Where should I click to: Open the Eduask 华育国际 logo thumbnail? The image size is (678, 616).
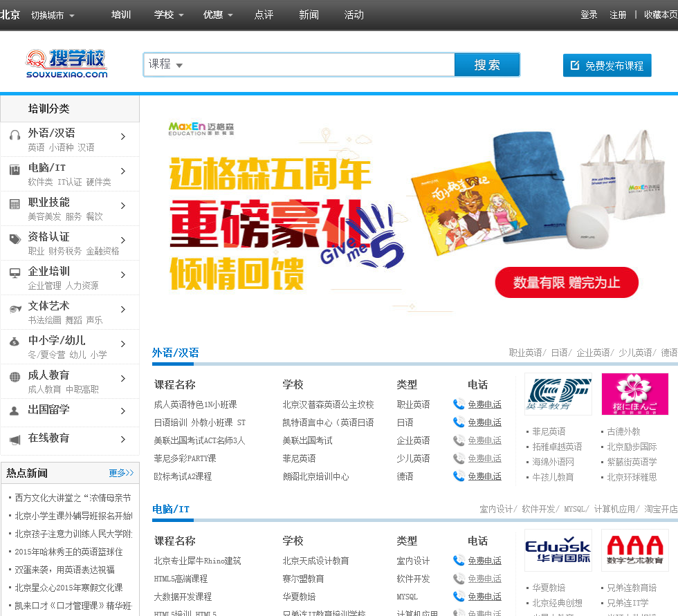(x=558, y=550)
